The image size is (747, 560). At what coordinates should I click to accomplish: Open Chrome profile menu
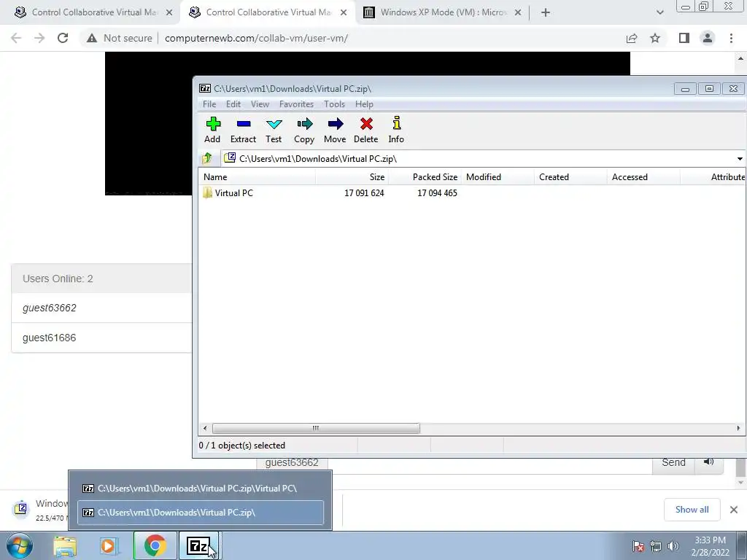(708, 38)
